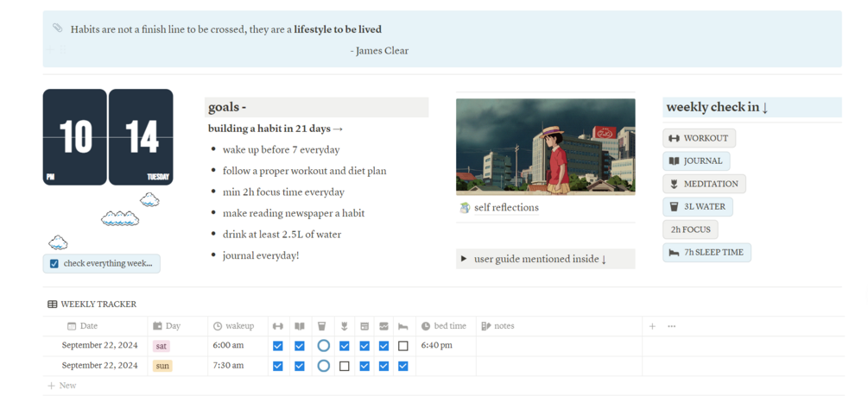Switch to the WEEKLY TRACKER view tab
The width and height of the screenshot is (868, 396).
click(92, 305)
